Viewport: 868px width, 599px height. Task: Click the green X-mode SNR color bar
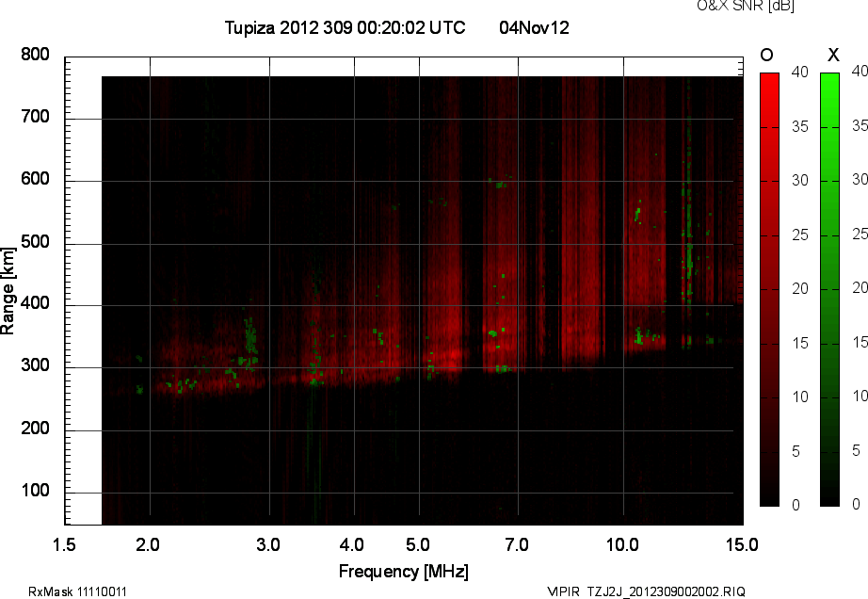pyautogui.click(x=829, y=288)
